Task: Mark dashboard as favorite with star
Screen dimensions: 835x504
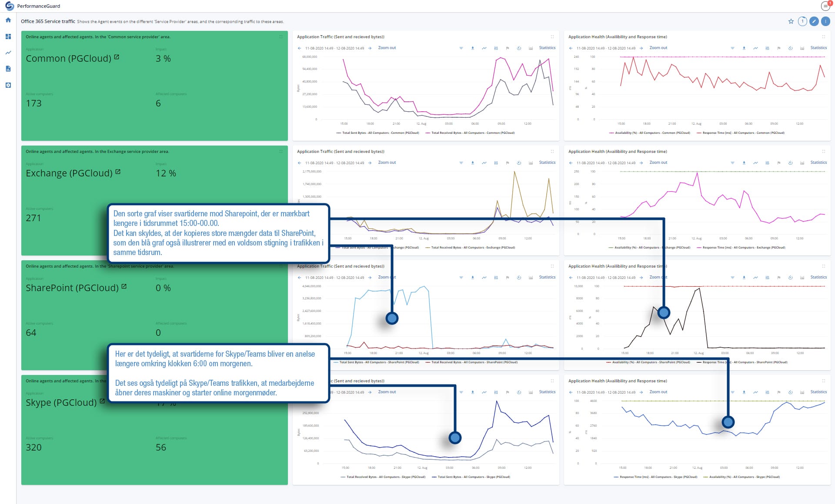Action: click(x=791, y=21)
